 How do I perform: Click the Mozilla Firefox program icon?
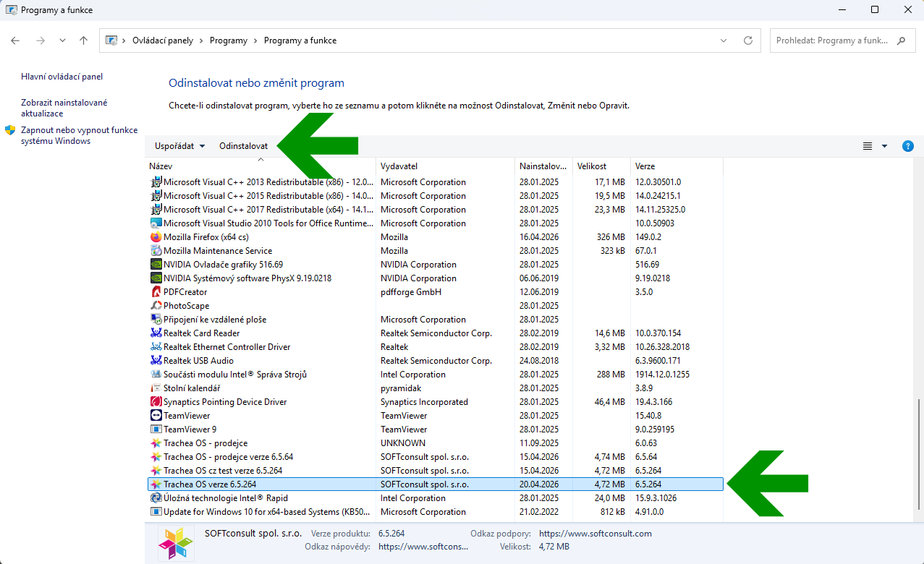(x=156, y=237)
